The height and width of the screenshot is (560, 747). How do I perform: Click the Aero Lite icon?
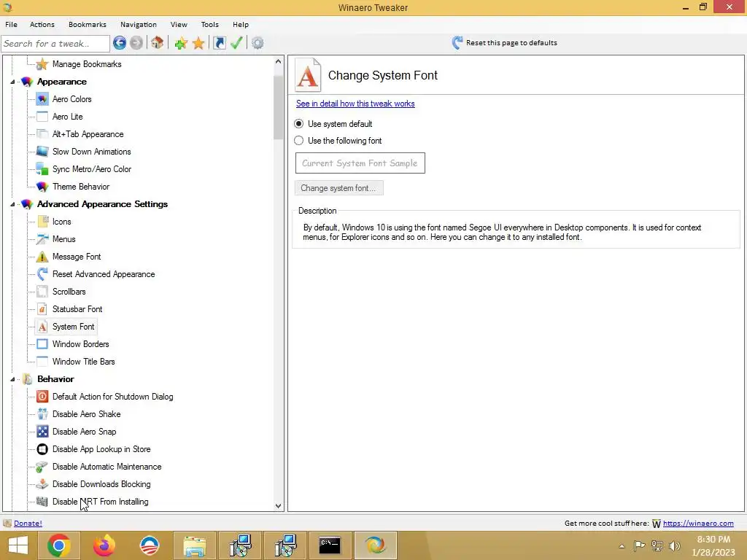pyautogui.click(x=42, y=117)
